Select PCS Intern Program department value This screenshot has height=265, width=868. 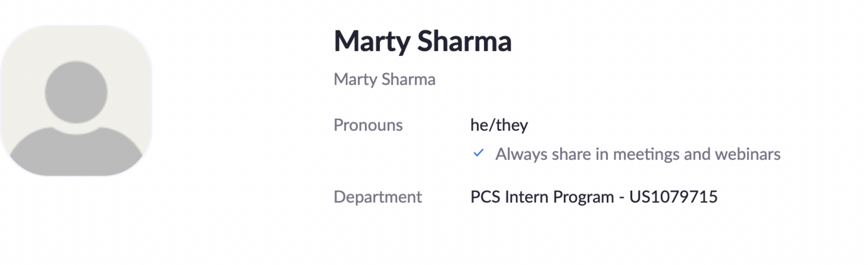click(542, 197)
